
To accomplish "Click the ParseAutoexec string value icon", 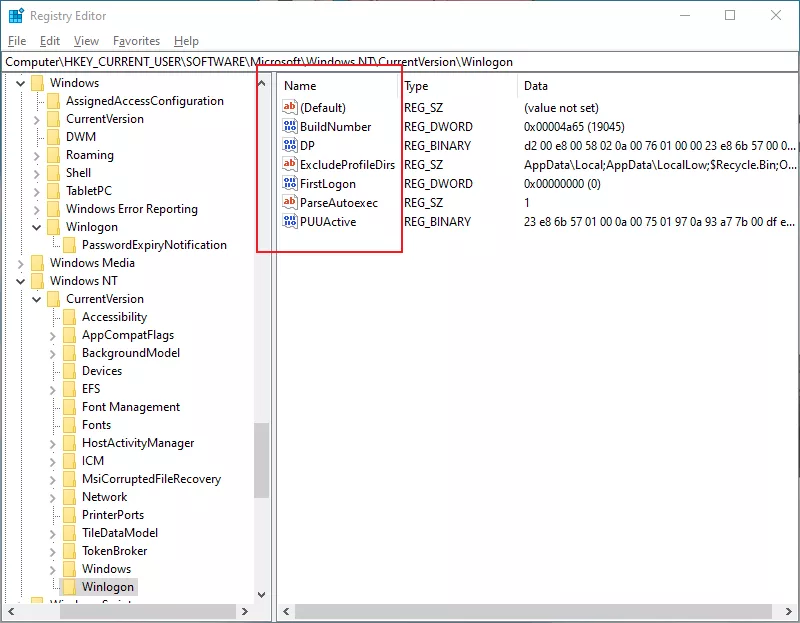I will pyautogui.click(x=290, y=202).
